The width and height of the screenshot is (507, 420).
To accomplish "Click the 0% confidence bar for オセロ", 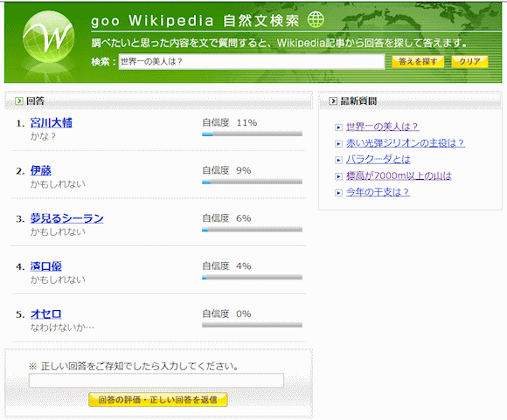I will pos(253,326).
